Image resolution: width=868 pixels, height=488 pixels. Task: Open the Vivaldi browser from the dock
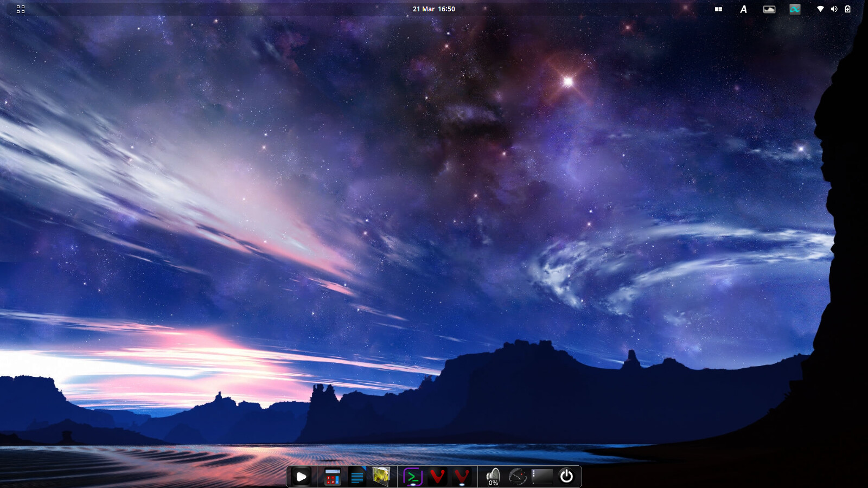(438, 477)
